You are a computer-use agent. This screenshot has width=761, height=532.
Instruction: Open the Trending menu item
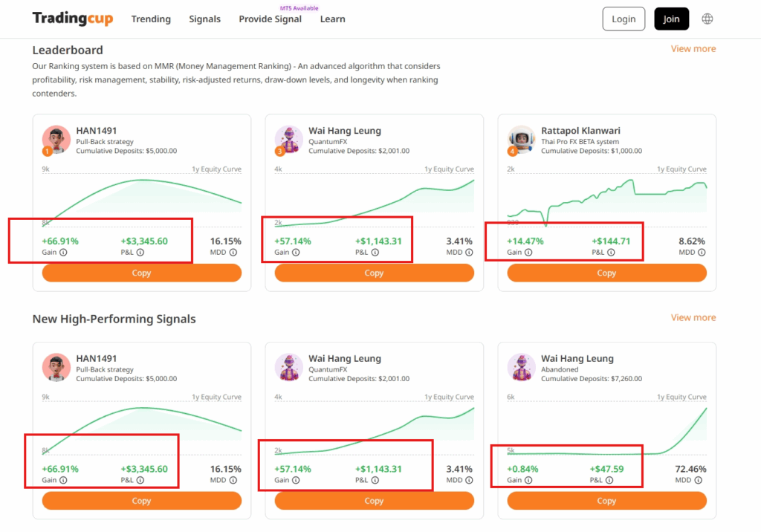coord(151,19)
